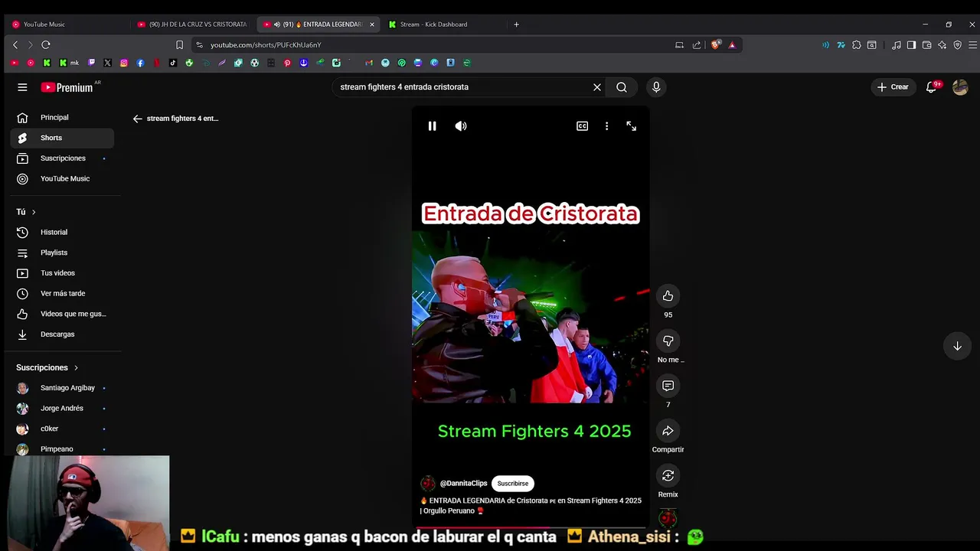Image resolution: width=980 pixels, height=551 pixels.
Task: Open Brave VPN shield icon
Action: click(x=957, y=45)
